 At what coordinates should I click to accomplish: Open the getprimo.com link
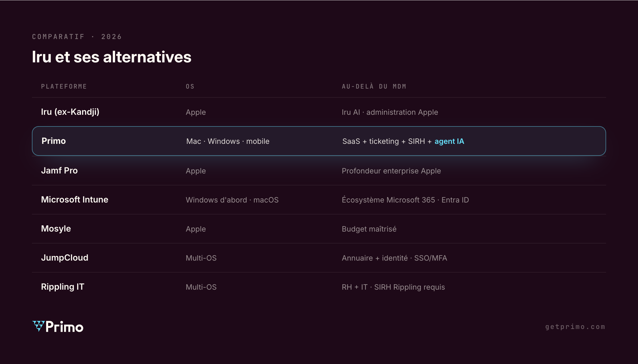[575, 327]
